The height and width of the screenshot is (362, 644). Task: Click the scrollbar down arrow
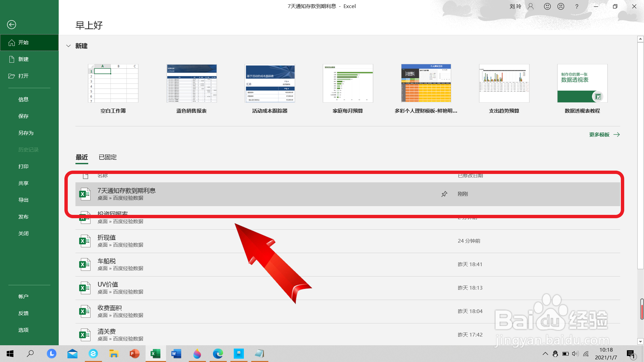tap(640, 342)
